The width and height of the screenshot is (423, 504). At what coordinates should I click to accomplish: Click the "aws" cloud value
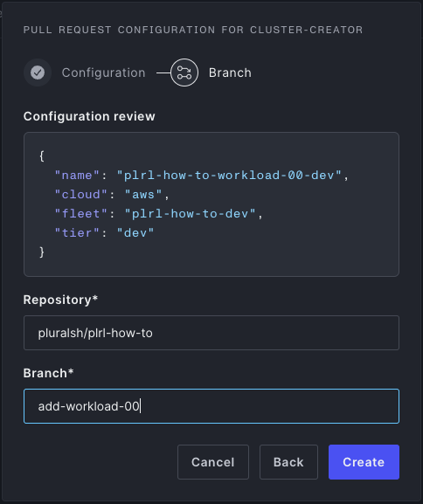[x=143, y=195]
